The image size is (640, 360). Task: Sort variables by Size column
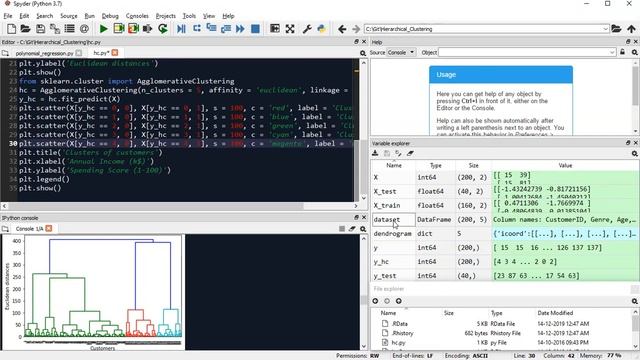click(x=473, y=165)
